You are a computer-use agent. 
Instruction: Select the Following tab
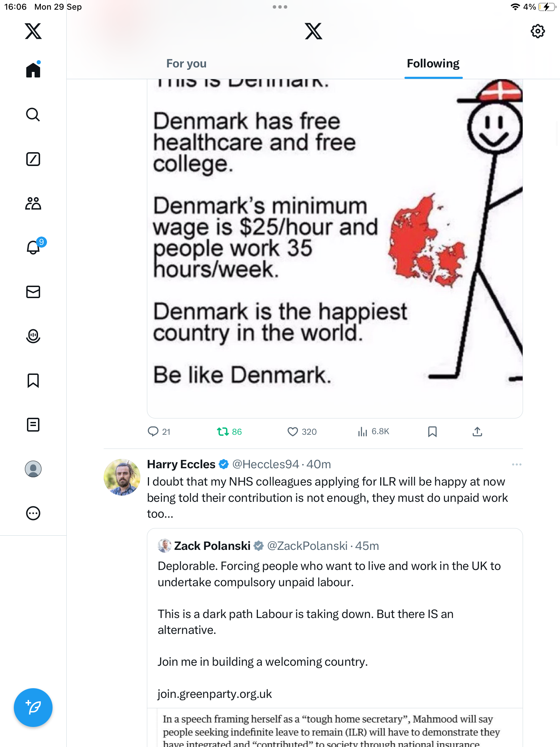[433, 64]
